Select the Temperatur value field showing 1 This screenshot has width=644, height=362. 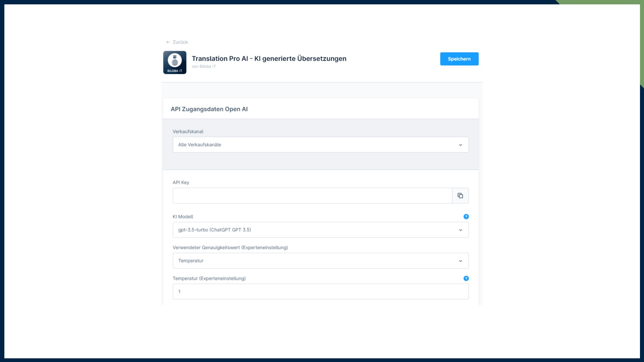pos(320,291)
